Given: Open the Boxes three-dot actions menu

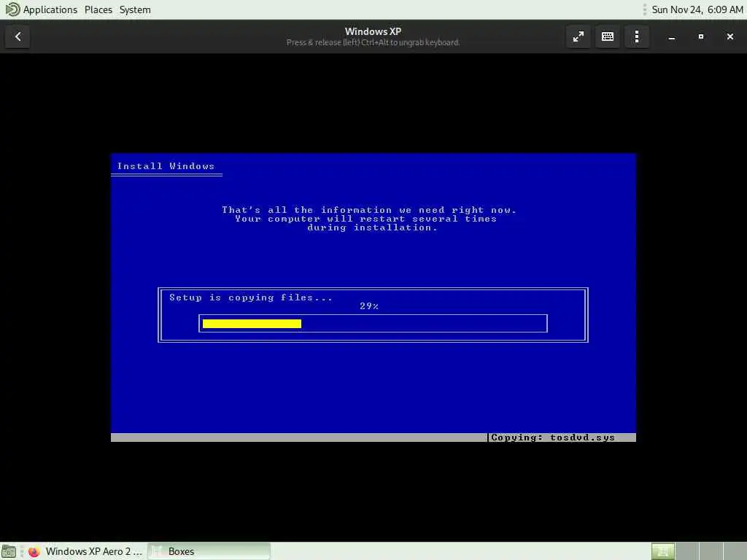Looking at the screenshot, I should [x=637, y=36].
